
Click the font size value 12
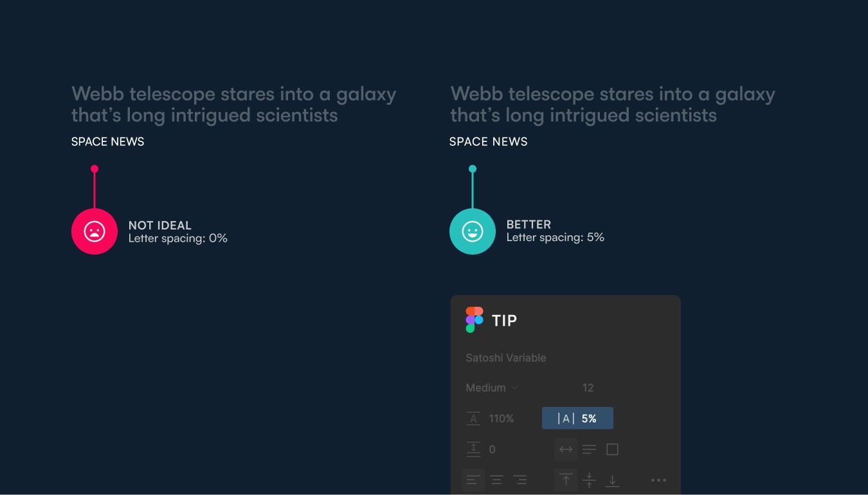pos(589,388)
